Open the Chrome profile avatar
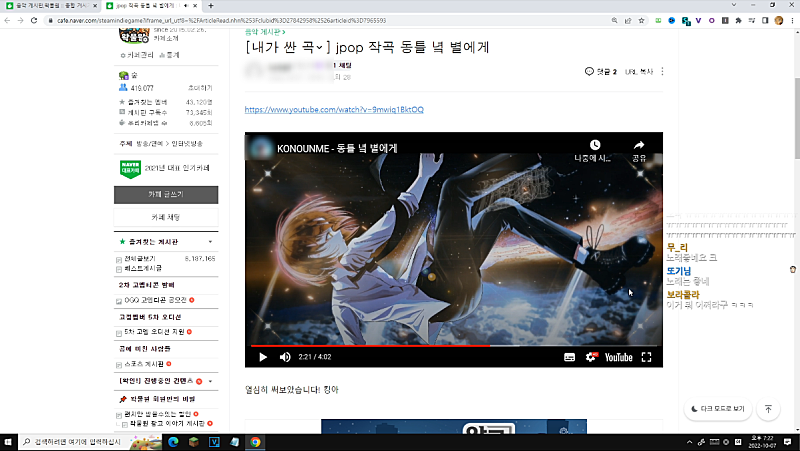 click(x=779, y=20)
